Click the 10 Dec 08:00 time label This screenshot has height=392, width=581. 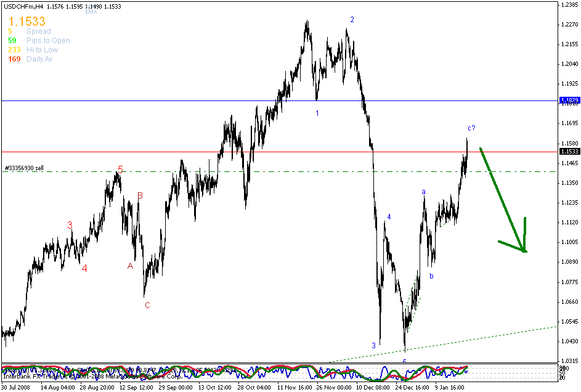(373, 388)
